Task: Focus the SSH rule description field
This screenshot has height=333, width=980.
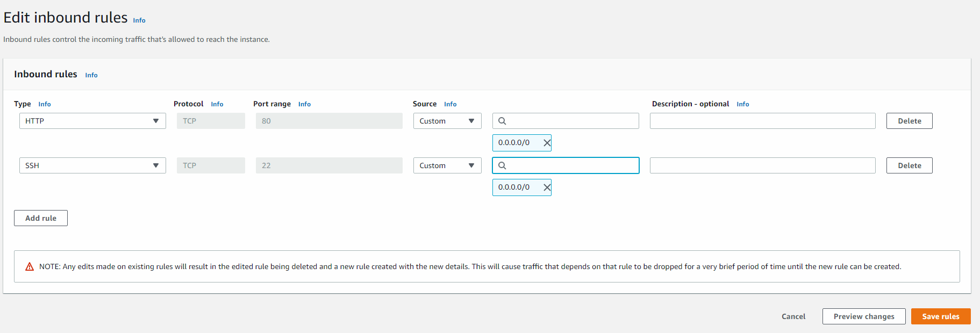Action: 762,165
